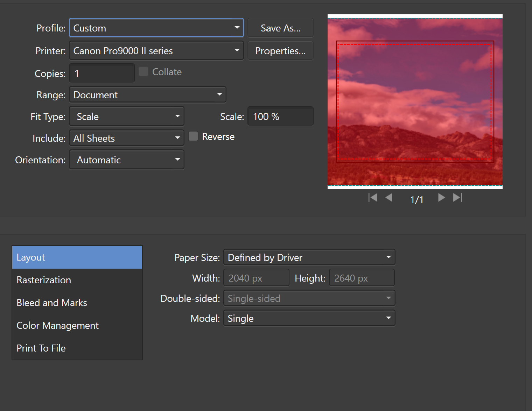The height and width of the screenshot is (411, 532).
Task: Click the Save As... button
Action: (x=280, y=28)
